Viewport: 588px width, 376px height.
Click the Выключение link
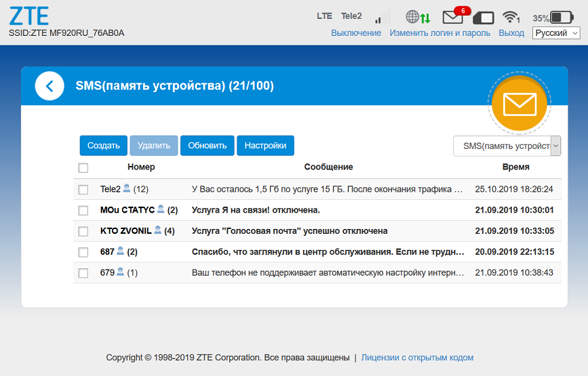pyautogui.click(x=356, y=33)
